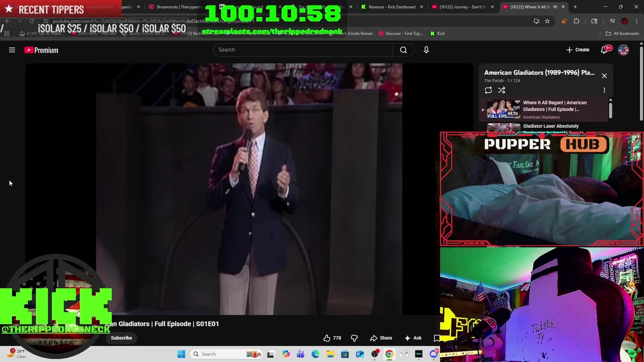Open the 'Discover - Find Top...' bookmark
Screen dimensions: 644x362
click(x=400, y=33)
